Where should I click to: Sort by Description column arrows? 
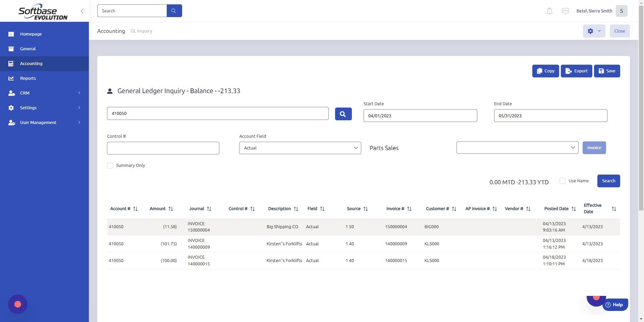(x=296, y=209)
